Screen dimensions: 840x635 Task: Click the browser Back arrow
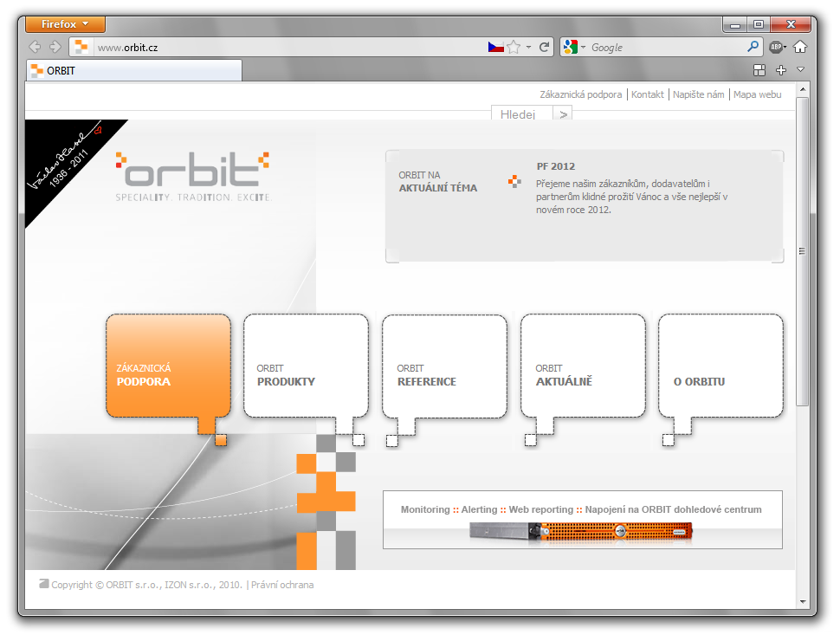[35, 47]
